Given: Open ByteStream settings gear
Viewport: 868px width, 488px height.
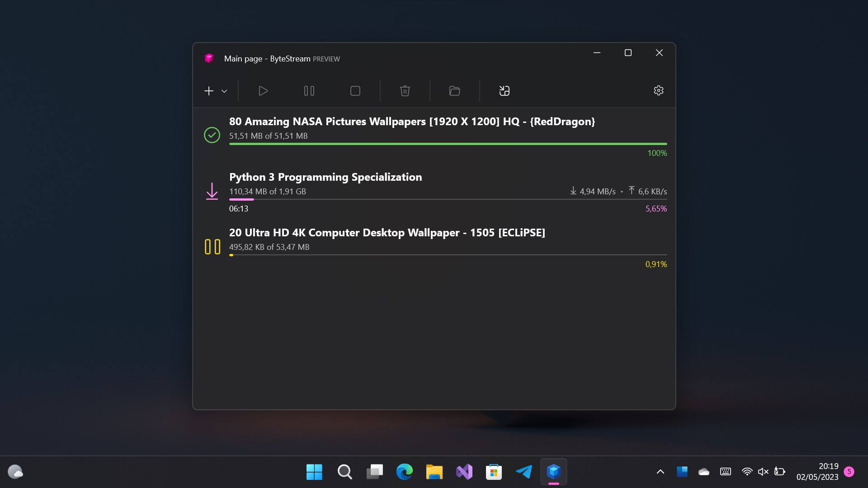Looking at the screenshot, I should (x=659, y=90).
